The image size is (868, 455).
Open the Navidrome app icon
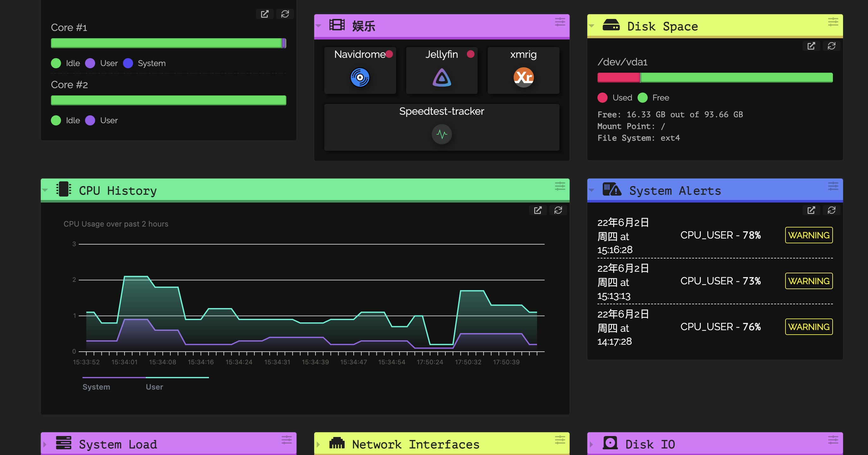pos(360,77)
